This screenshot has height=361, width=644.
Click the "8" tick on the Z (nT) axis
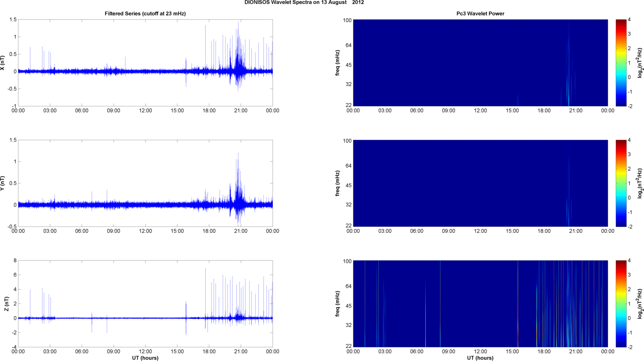tap(15, 261)
